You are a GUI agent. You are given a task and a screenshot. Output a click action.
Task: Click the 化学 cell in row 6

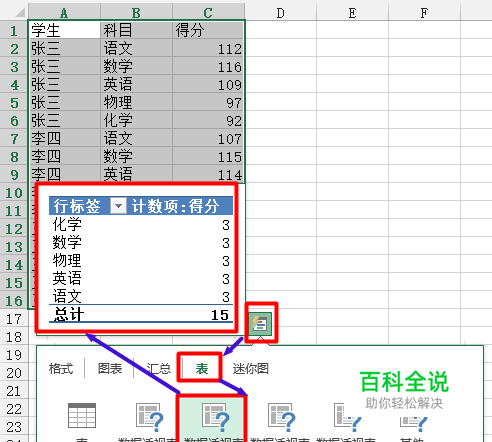point(136,121)
